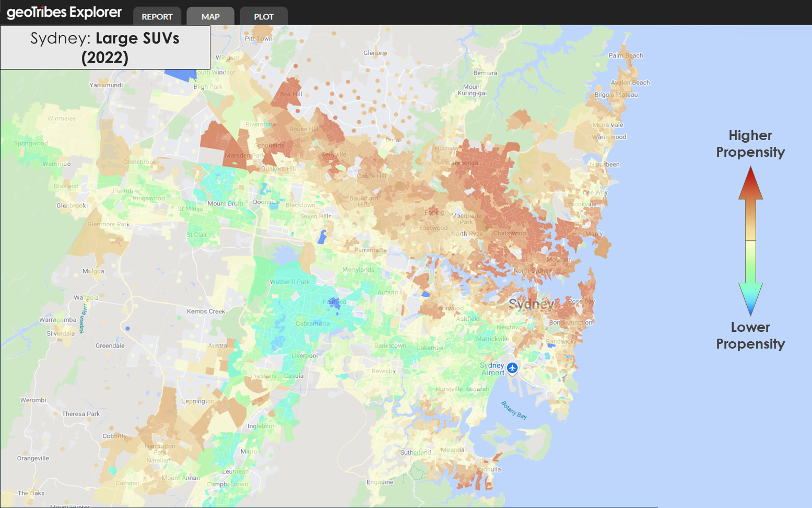812x508 pixels.
Task: Click the Botany Bay water label
Action: (x=514, y=410)
